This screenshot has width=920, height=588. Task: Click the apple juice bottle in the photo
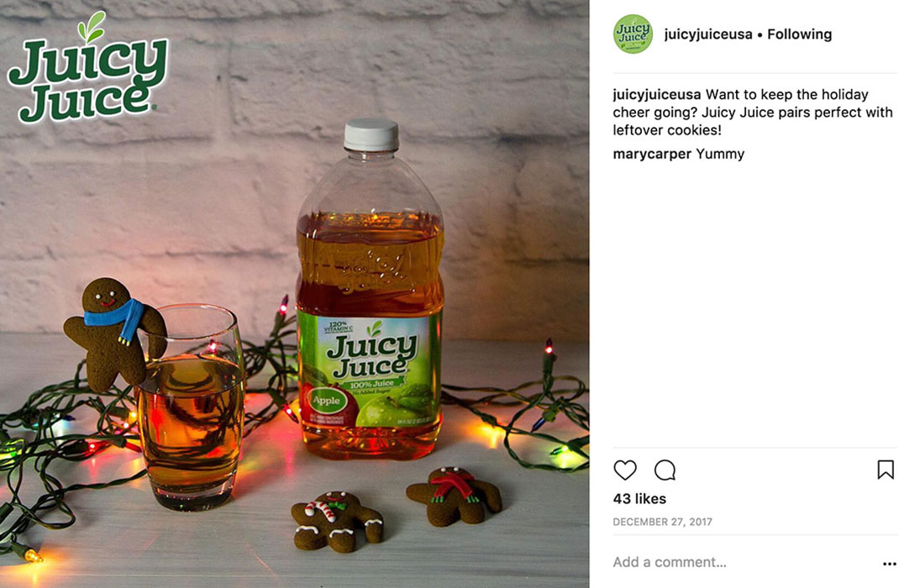[370, 291]
